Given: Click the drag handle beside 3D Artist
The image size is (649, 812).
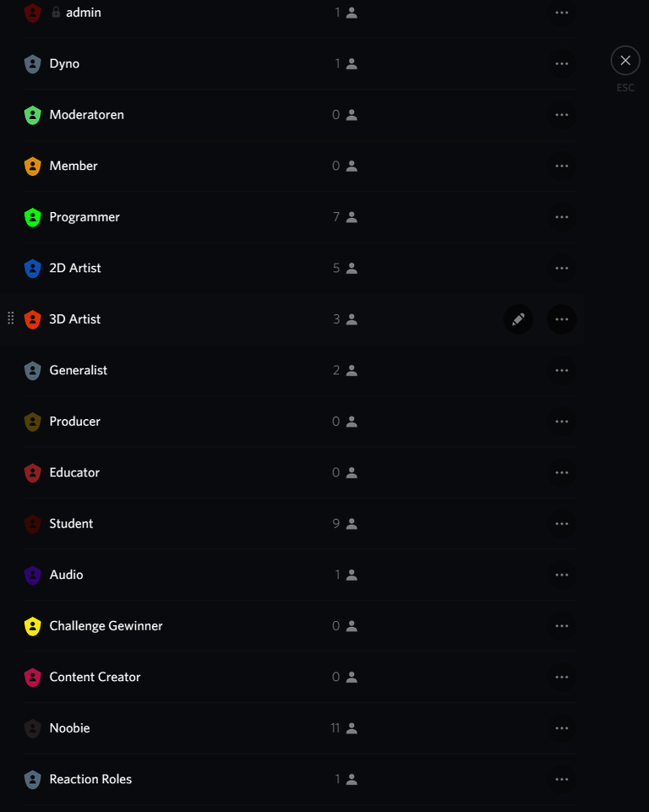Looking at the screenshot, I should [x=11, y=319].
